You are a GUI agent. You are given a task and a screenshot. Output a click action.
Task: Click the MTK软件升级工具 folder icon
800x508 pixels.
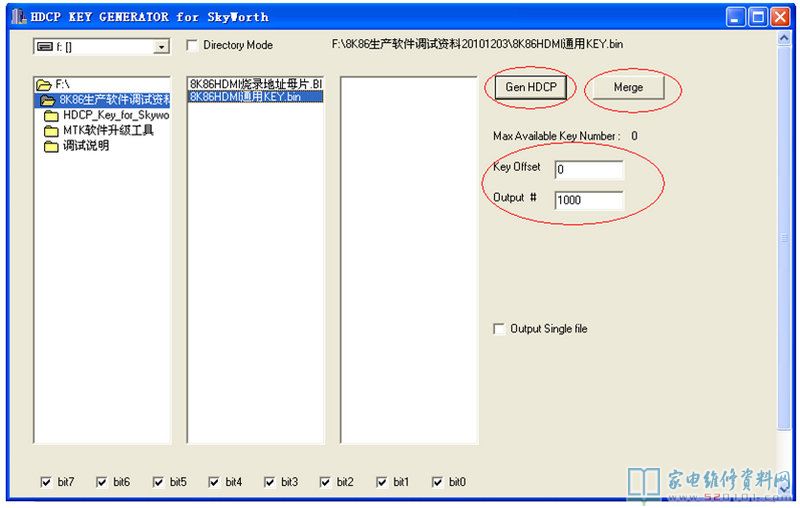(x=51, y=131)
